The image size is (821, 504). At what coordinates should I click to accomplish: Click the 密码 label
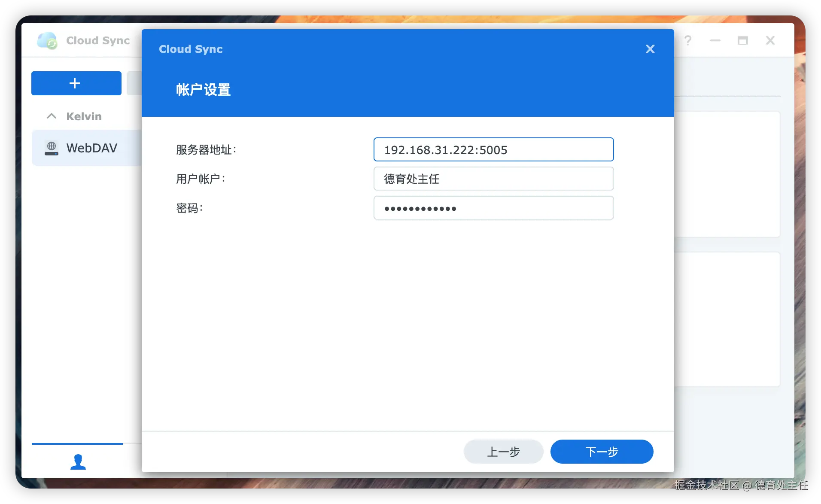tap(189, 208)
